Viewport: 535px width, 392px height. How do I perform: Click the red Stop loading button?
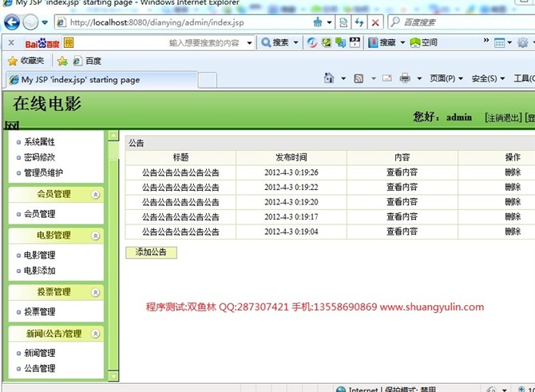(375, 22)
